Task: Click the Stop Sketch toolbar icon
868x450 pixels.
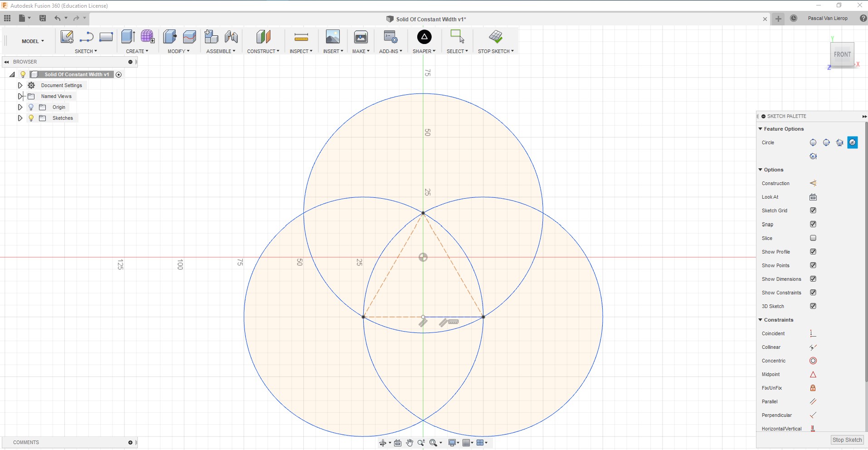Action: click(496, 37)
